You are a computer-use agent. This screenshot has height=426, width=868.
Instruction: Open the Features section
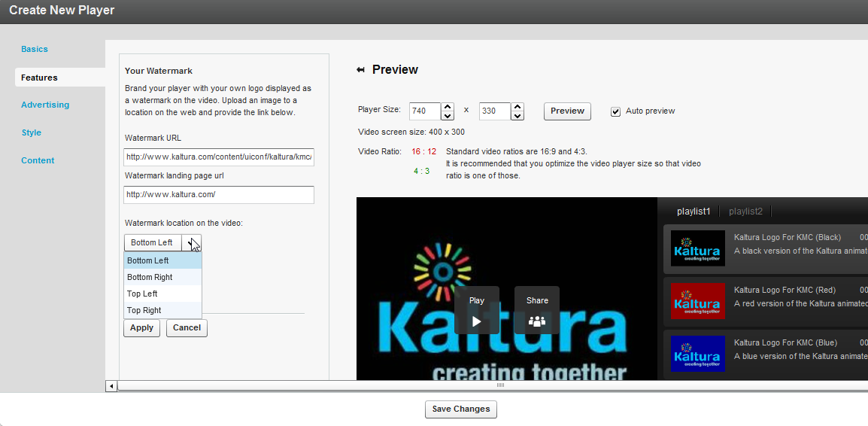pos(39,78)
